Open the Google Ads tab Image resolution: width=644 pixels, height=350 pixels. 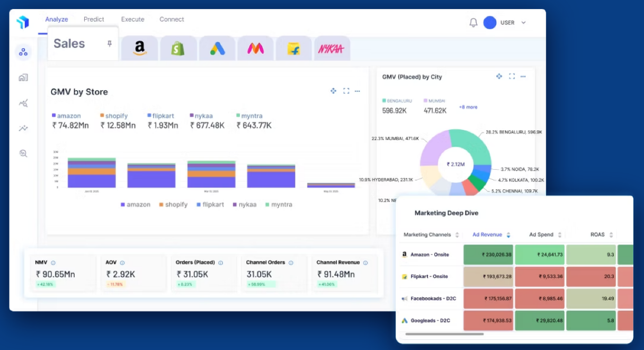tap(217, 49)
